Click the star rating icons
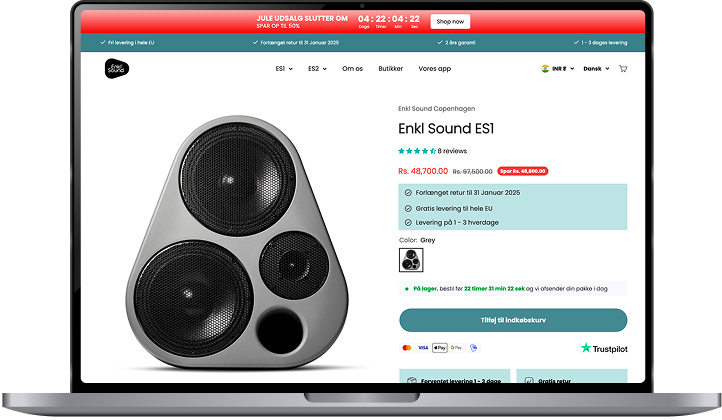This screenshot has width=722, height=420. (x=417, y=151)
